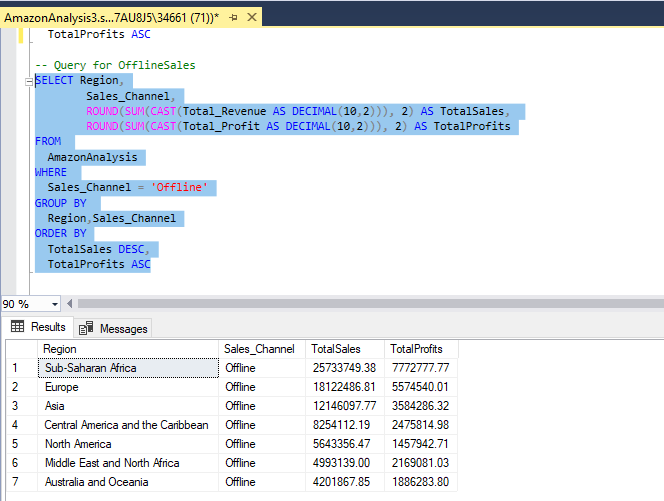
Task: Pin the AmazonAnalysis3 document tab
Action: point(233,18)
